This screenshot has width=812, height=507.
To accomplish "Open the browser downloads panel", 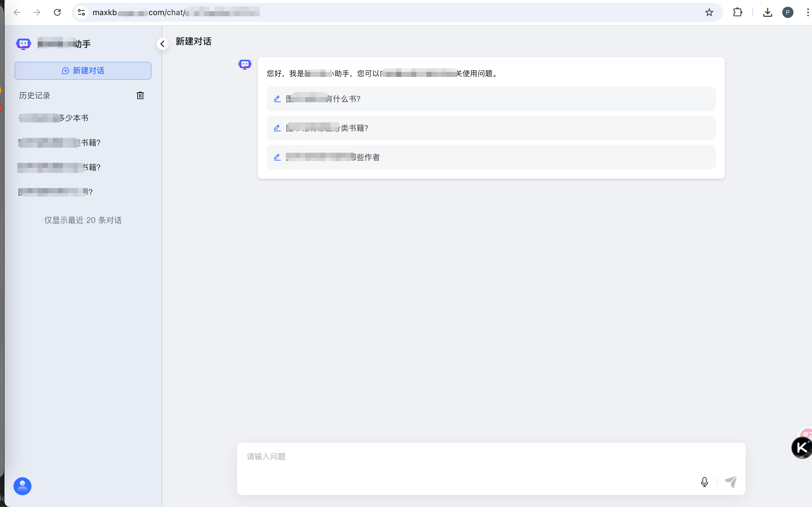I will pyautogui.click(x=767, y=12).
